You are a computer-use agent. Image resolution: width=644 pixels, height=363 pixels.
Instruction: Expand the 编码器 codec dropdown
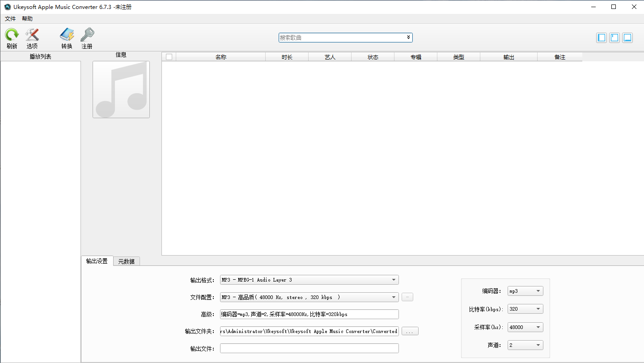click(525, 291)
